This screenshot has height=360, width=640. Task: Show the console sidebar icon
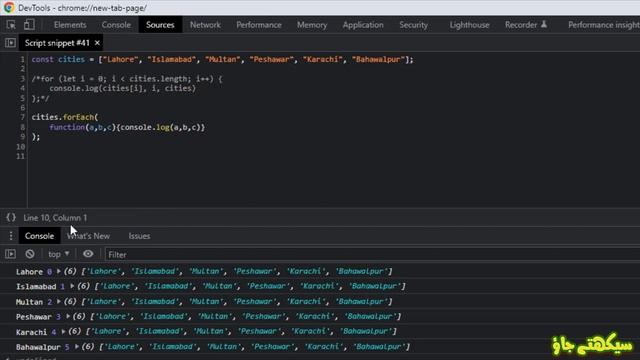click(10, 254)
